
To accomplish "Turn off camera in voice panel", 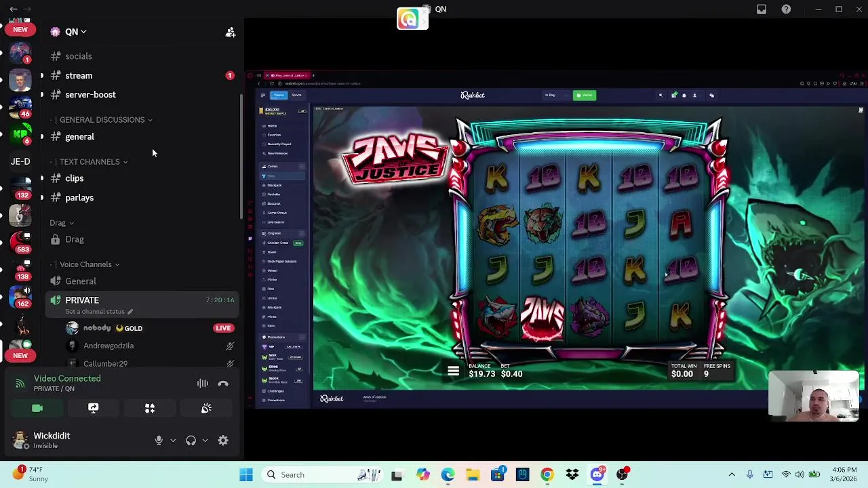I will click(37, 408).
